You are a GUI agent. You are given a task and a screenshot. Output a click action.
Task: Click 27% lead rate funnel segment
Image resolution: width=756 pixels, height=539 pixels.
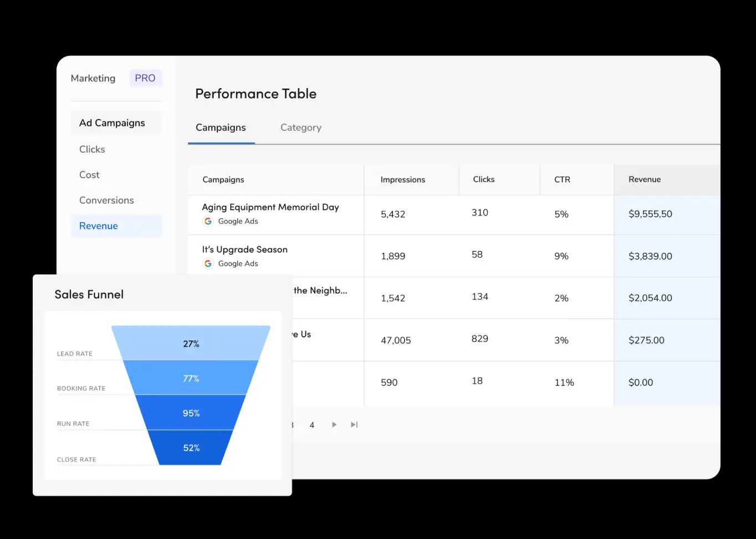tap(191, 343)
